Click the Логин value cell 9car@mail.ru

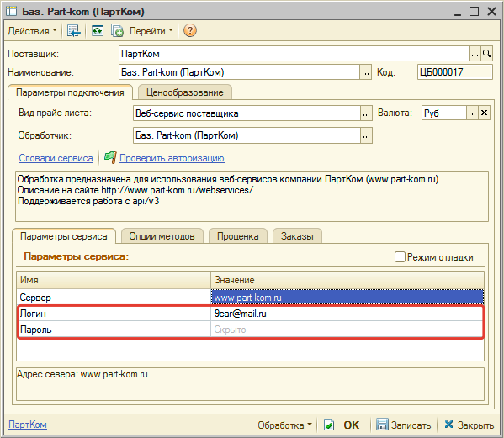point(347,314)
